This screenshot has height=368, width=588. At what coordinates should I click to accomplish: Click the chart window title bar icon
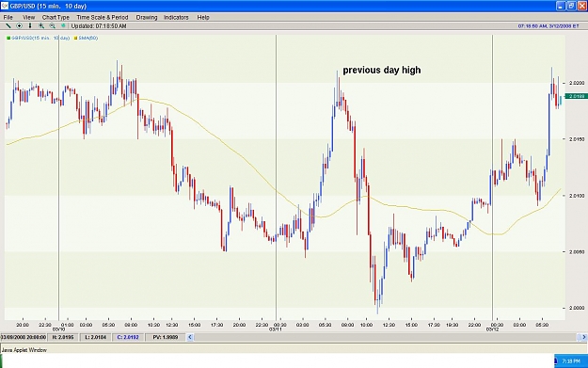point(5,6)
